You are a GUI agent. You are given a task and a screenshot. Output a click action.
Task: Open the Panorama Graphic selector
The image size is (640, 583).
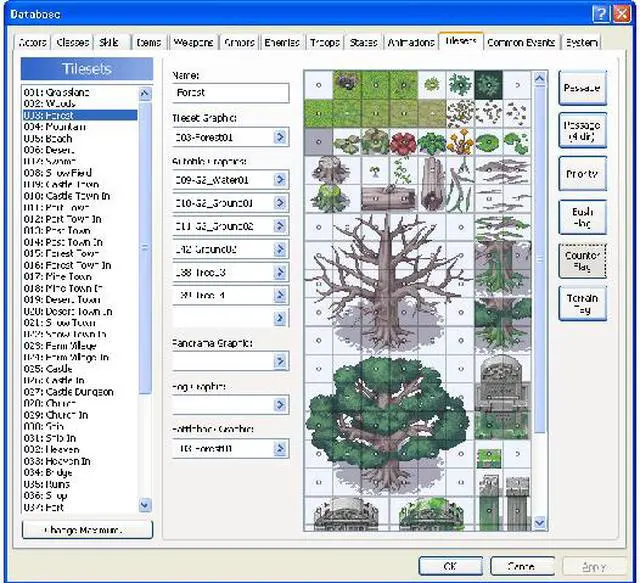(x=280, y=361)
